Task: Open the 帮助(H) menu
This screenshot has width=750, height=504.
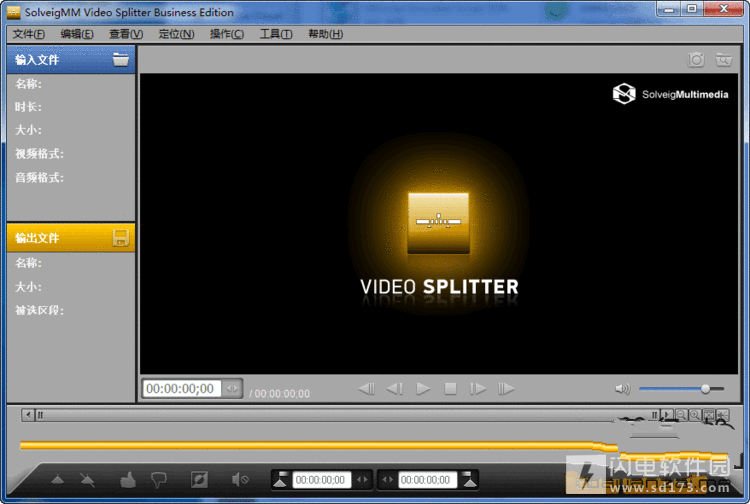Action: pos(325,34)
